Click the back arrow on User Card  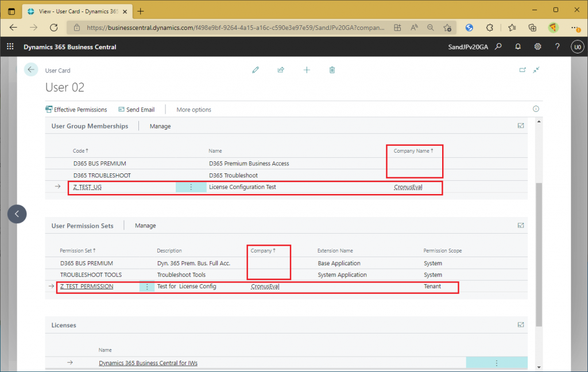31,69
